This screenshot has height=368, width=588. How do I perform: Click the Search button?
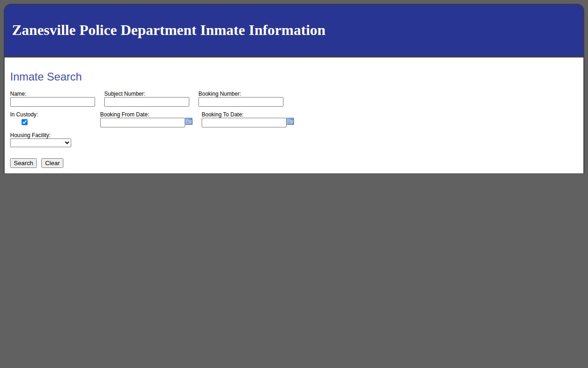coord(23,163)
